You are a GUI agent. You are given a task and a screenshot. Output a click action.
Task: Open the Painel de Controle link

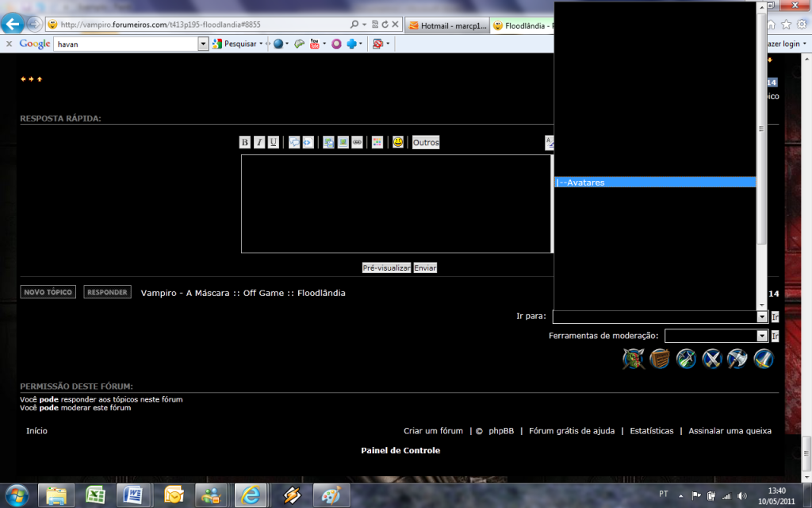pyautogui.click(x=400, y=451)
